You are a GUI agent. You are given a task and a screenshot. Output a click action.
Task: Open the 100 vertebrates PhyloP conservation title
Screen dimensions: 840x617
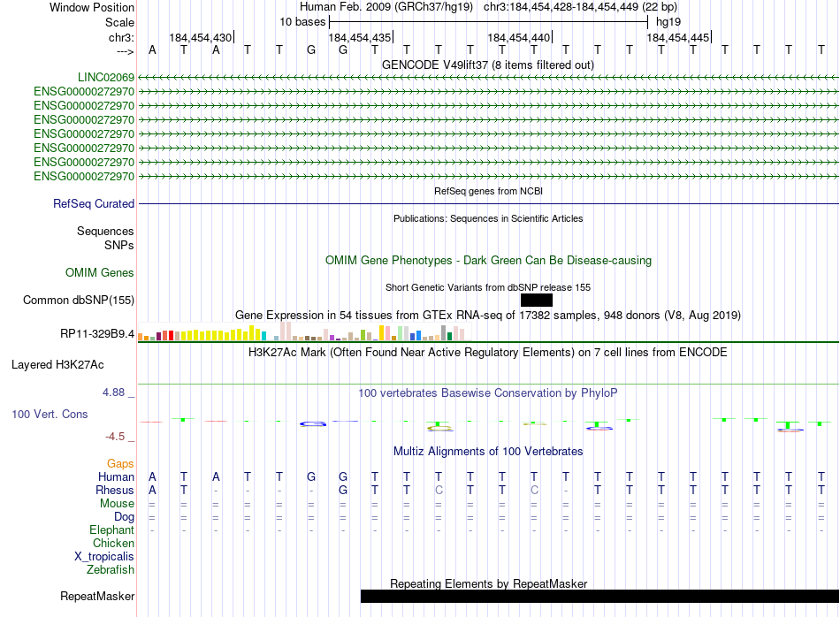click(x=488, y=393)
